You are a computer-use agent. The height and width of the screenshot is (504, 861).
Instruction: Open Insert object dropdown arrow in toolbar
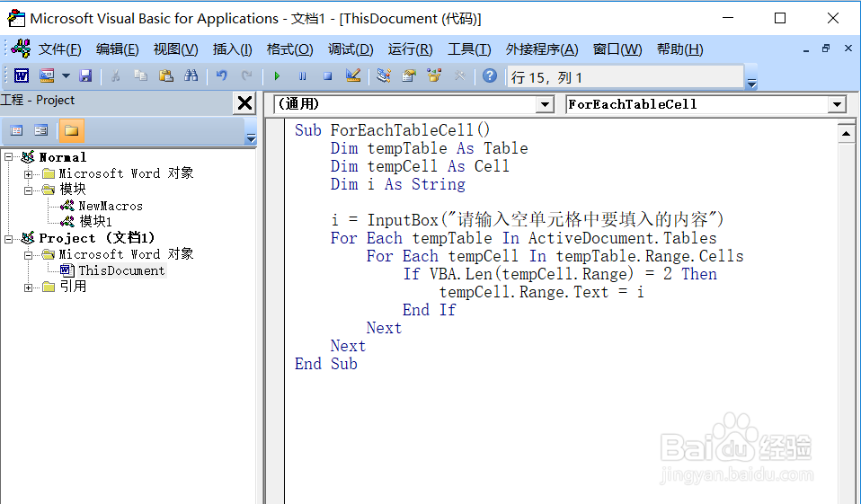pyautogui.click(x=66, y=75)
